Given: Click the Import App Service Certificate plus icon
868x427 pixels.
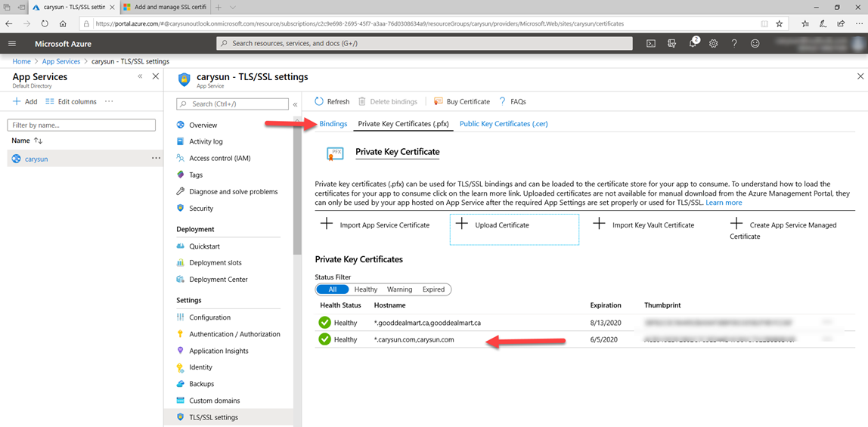Looking at the screenshot, I should (327, 224).
